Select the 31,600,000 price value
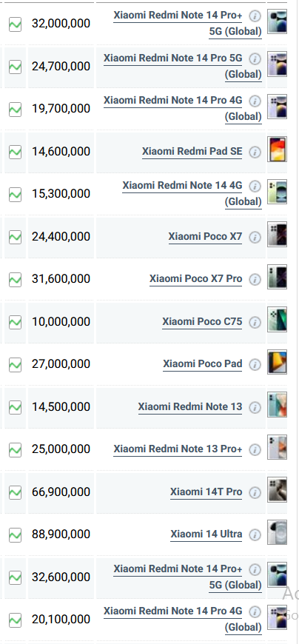Viewport: 299px width, 644px height. coord(61,279)
